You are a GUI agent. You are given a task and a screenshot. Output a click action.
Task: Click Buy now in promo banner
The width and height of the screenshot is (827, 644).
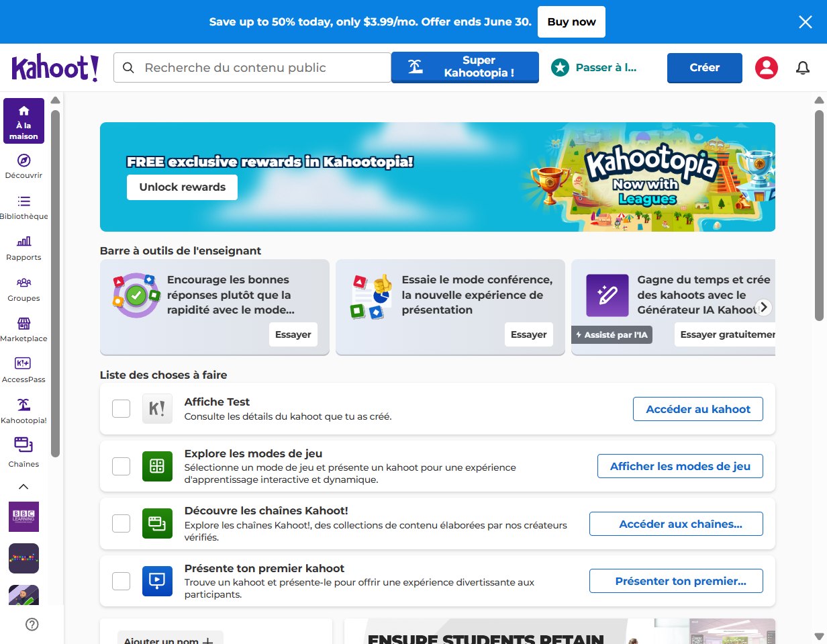[x=572, y=21]
